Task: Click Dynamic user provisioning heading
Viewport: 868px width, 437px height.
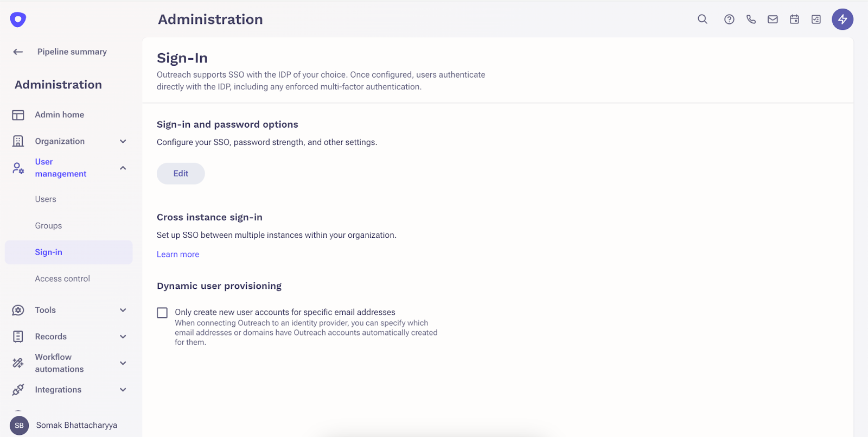Action: pos(219,286)
